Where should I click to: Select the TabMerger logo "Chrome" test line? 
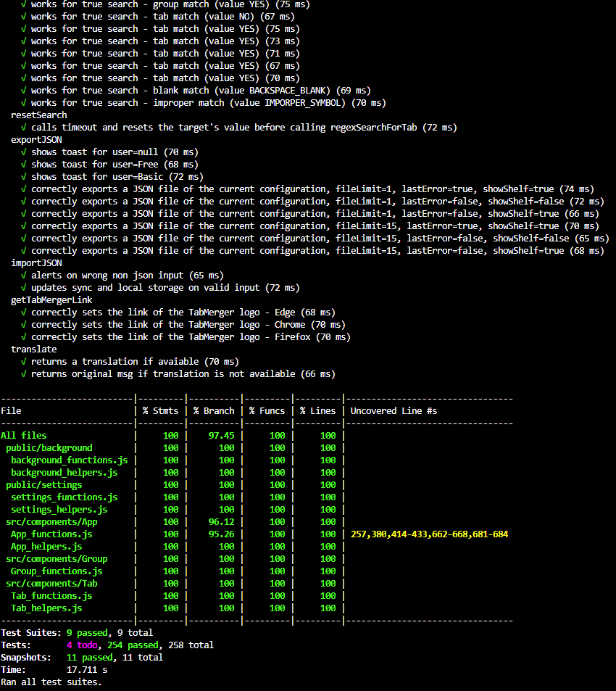[183, 325]
